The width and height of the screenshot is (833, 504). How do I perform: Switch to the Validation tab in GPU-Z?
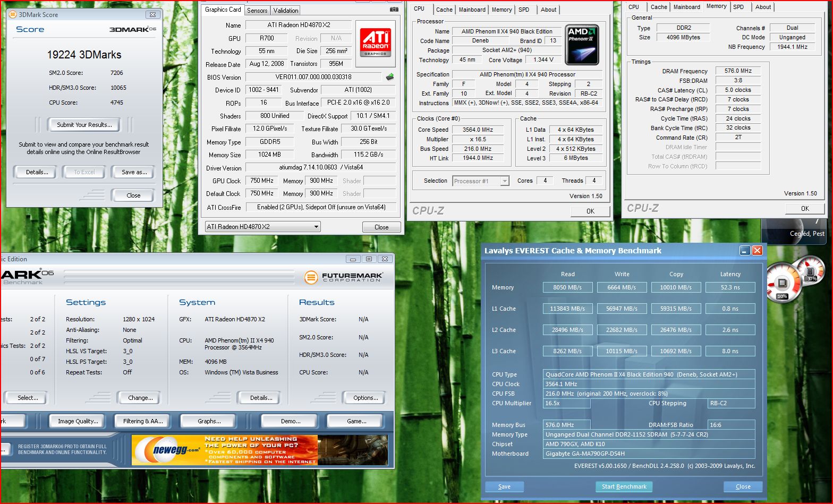point(286,11)
